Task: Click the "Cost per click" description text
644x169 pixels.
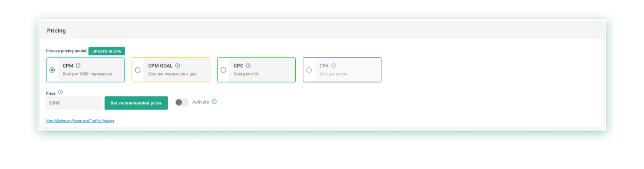Action: [246, 74]
